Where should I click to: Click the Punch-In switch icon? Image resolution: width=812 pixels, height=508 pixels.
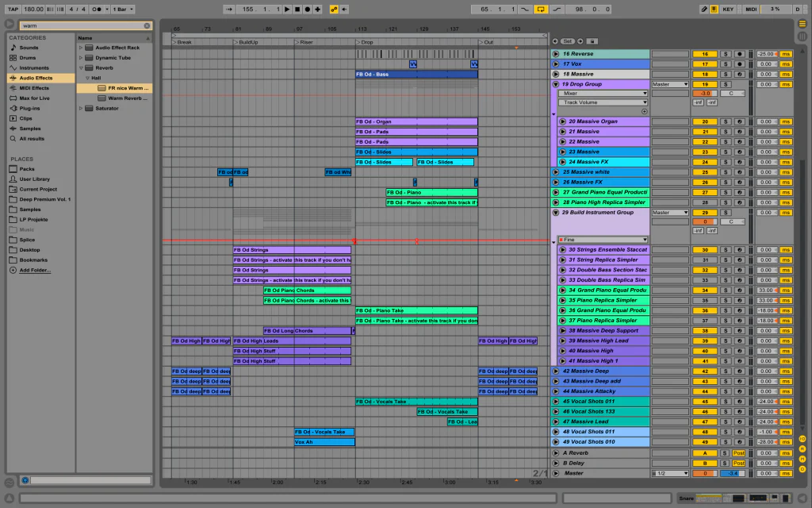525,10
